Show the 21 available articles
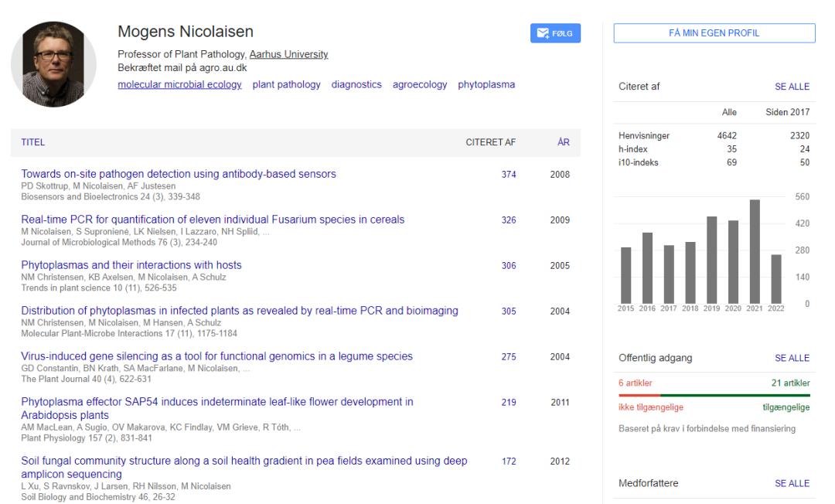Image resolution: width=835 pixels, height=504 pixels. (x=790, y=383)
